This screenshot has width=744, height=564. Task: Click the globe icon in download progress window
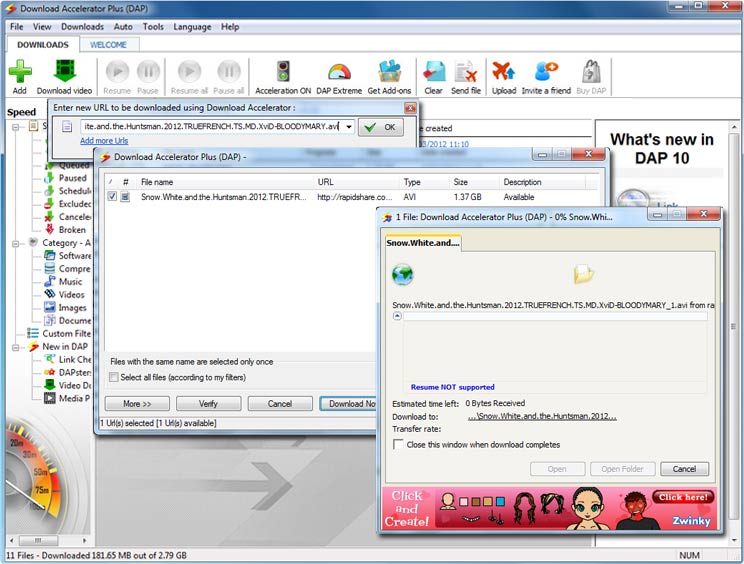click(x=402, y=275)
